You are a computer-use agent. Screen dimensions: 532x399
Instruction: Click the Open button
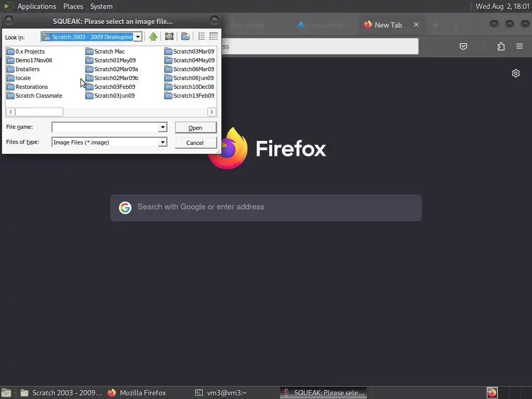coord(195,128)
